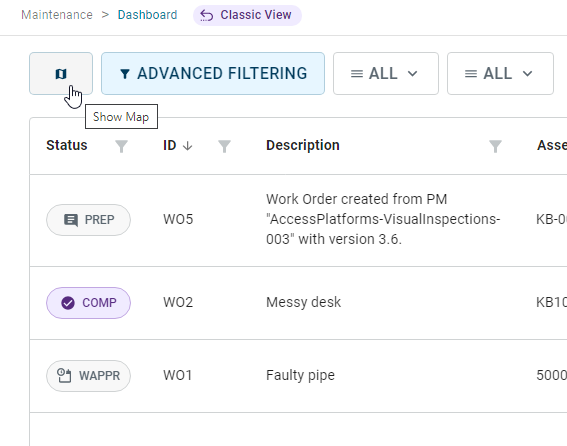The width and height of the screenshot is (567, 446).
Task: Click the comment icon in PREP badge
Action: click(71, 220)
